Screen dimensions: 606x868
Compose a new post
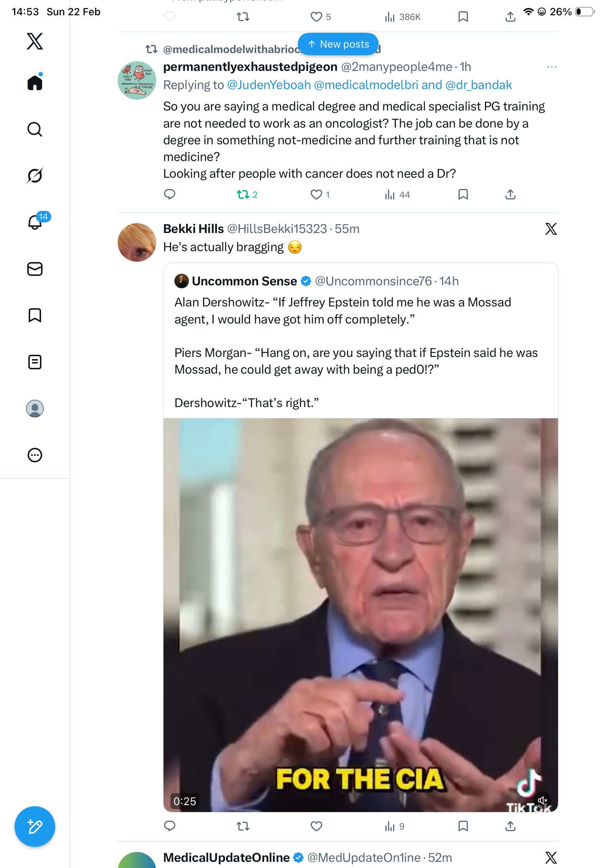(35, 827)
